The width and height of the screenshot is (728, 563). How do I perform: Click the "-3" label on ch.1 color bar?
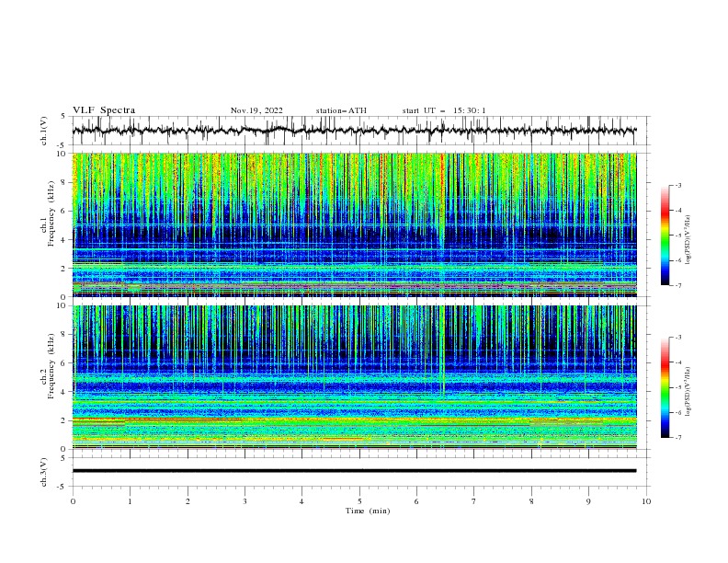click(677, 185)
